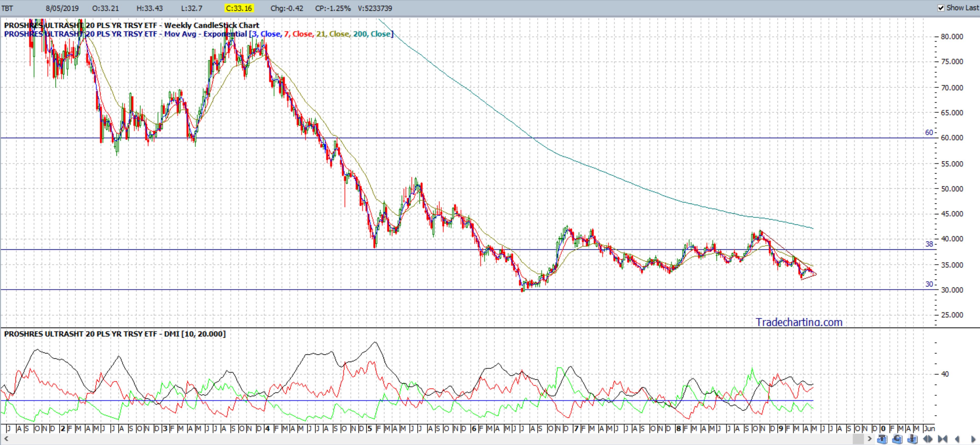Click the open price O:33.21
The height and width of the screenshot is (445, 980).
(x=105, y=8)
